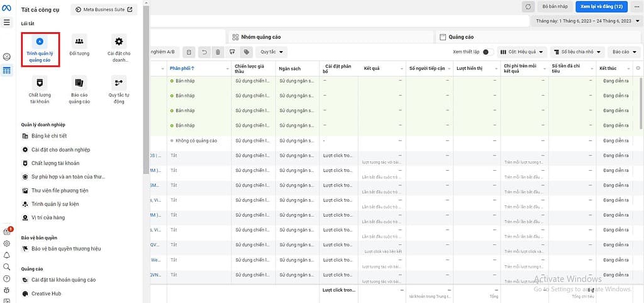Expand the Cột: Hiệu quả dropdown
644x303 pixels.
click(x=521, y=52)
